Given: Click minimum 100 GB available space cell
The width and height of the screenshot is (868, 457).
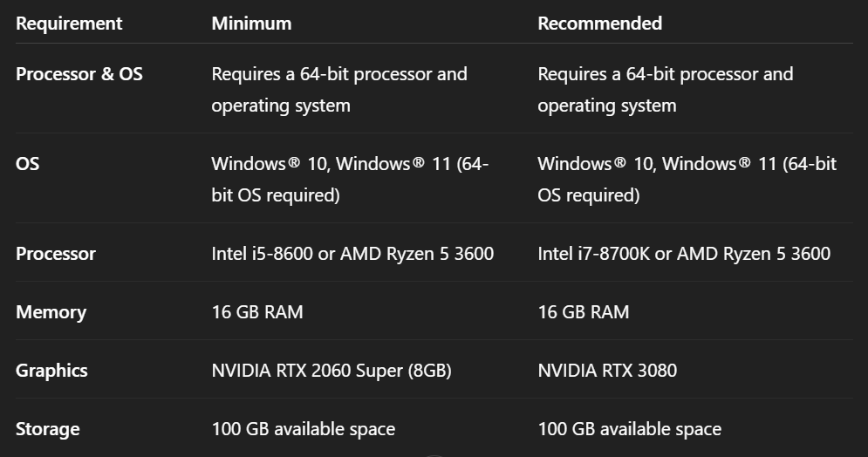Looking at the screenshot, I should coord(304,429).
